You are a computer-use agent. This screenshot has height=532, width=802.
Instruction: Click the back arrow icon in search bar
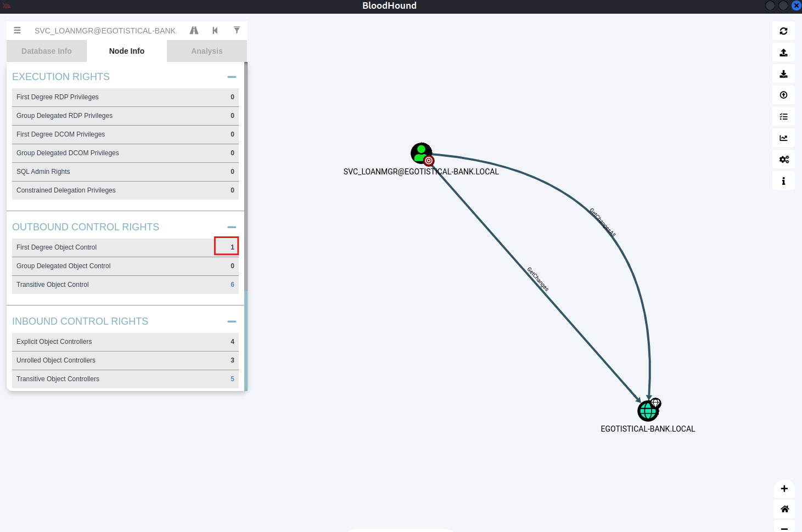[x=215, y=31]
